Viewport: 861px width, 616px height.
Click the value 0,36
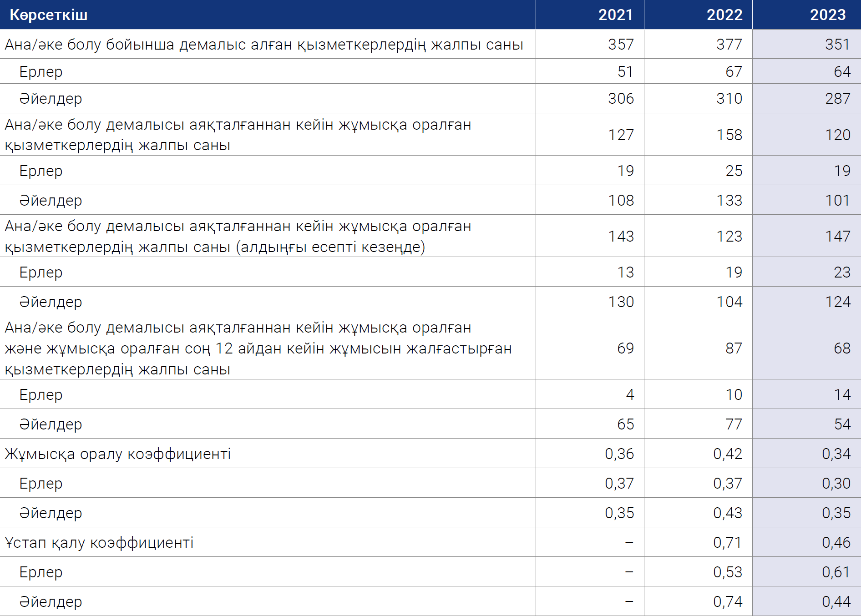click(619, 454)
